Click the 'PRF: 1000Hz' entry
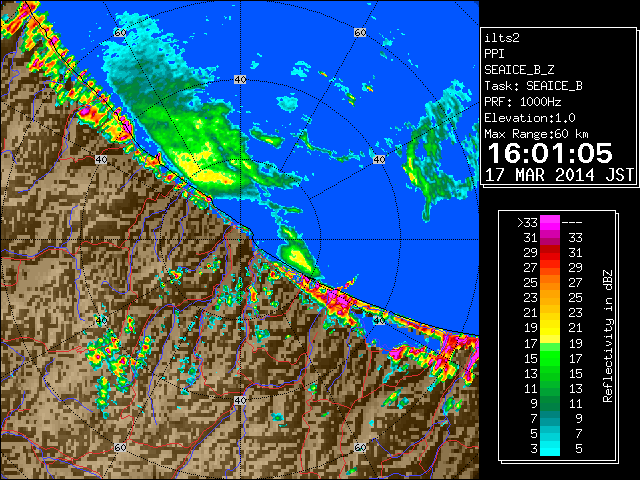 (523, 102)
